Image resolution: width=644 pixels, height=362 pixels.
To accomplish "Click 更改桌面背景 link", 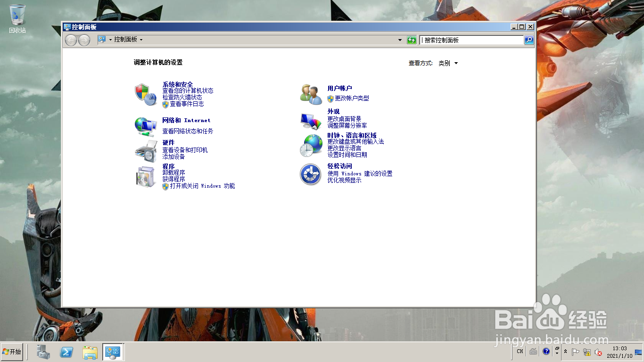I will click(x=344, y=119).
